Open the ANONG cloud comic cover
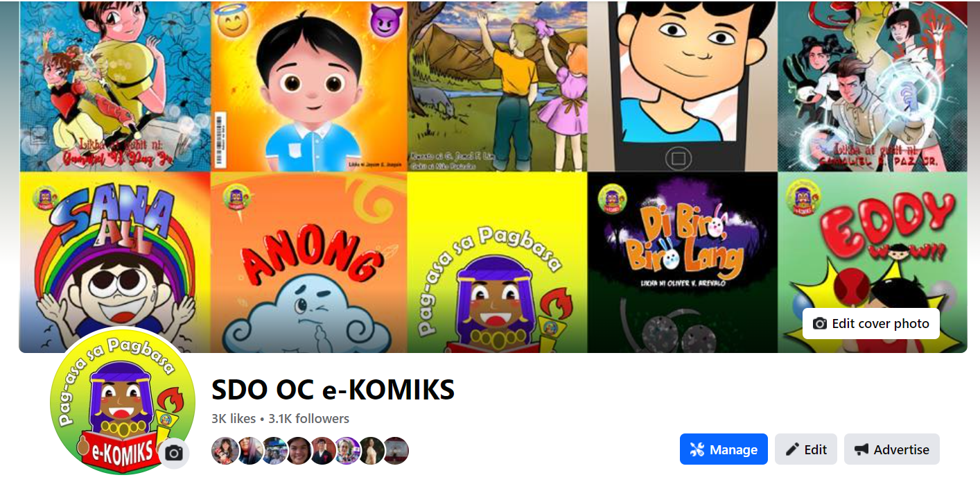Viewport: 980px width, 482px height. pyautogui.click(x=308, y=262)
